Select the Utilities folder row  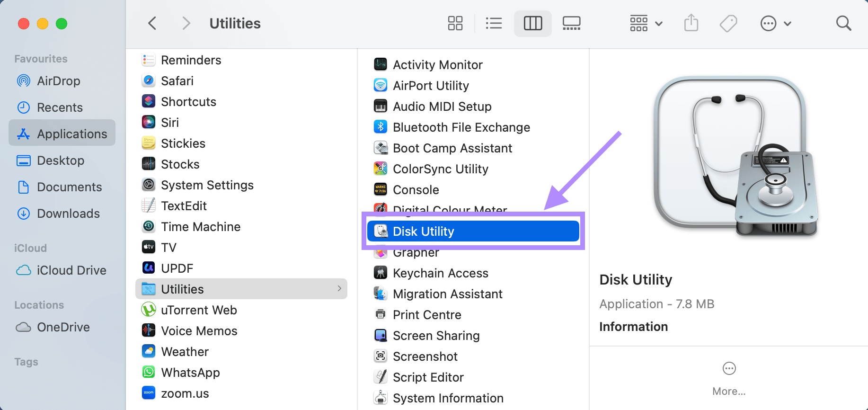tap(241, 289)
